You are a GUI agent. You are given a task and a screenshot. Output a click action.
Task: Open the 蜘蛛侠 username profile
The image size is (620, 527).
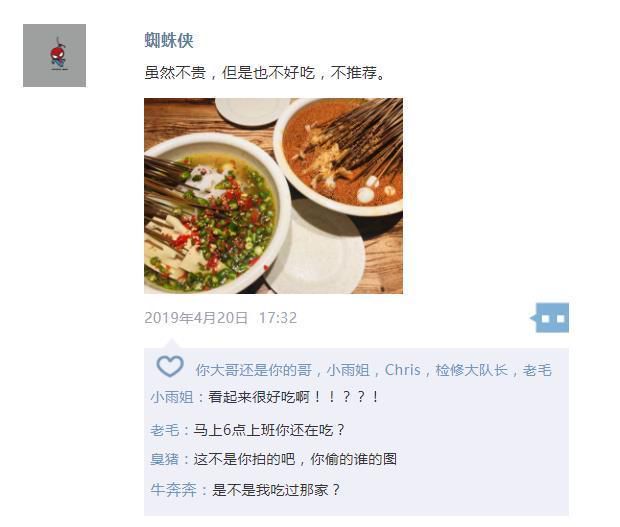coord(169,40)
